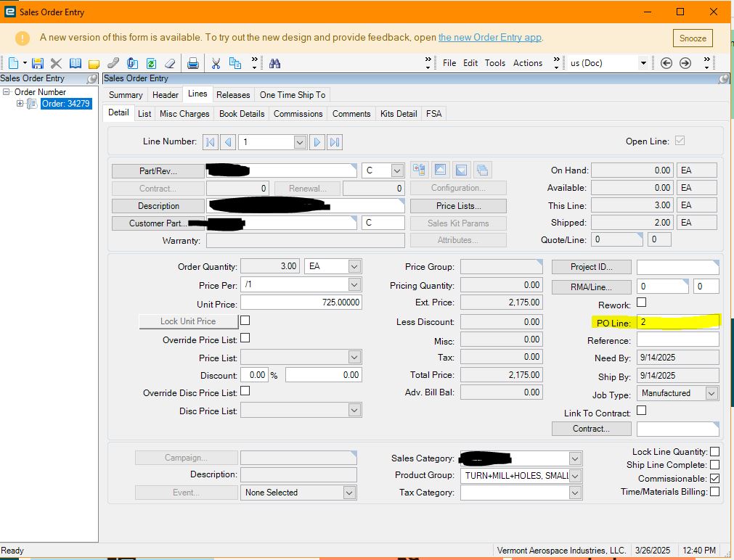The width and height of the screenshot is (734, 560).
Task: Click the Back arrow navigation icon
Action: 666,62
